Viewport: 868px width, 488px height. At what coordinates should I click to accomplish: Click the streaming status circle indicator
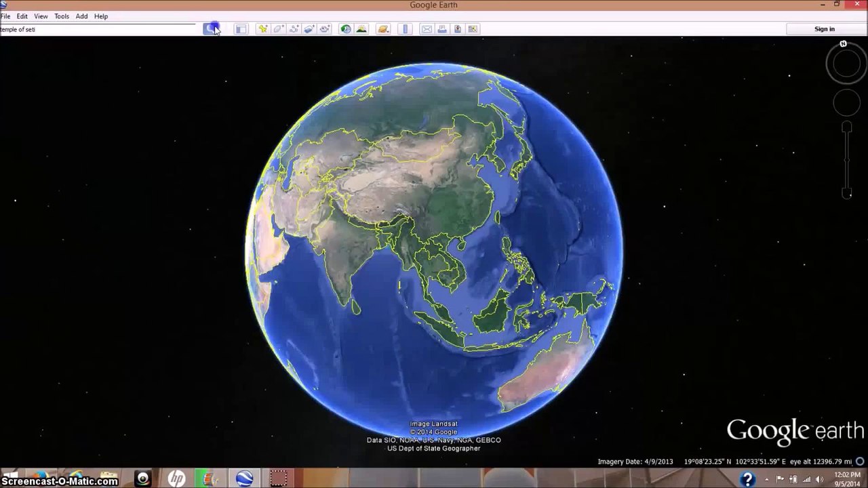coord(860,462)
